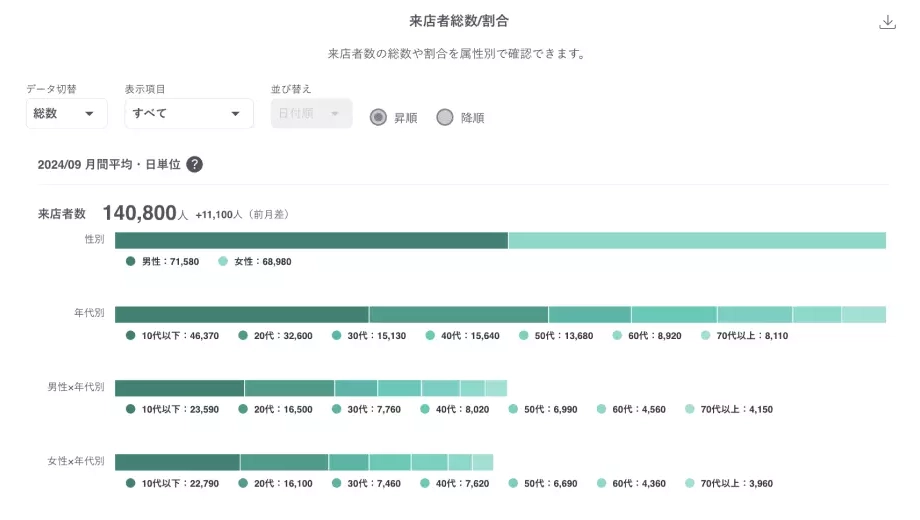Click 60代：4,360 legend dot in 女性×年代別
Image resolution: width=920 pixels, height=520 pixels.
pyautogui.click(x=601, y=483)
